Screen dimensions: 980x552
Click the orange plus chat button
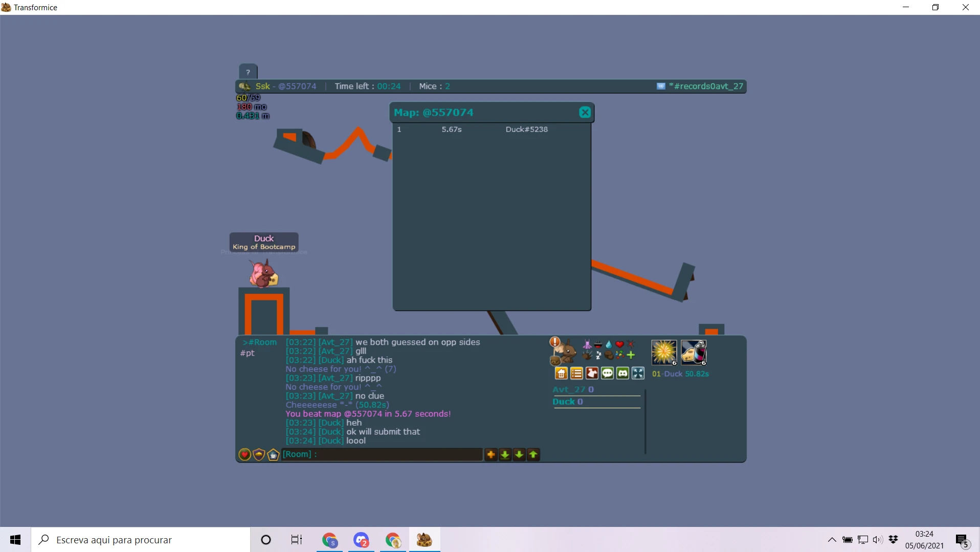pos(491,454)
